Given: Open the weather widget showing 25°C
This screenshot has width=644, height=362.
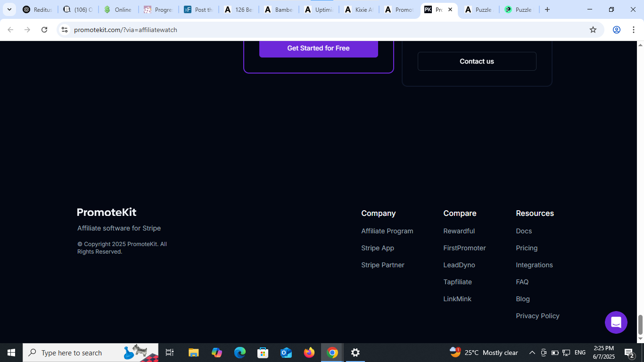Looking at the screenshot, I should 484,353.
